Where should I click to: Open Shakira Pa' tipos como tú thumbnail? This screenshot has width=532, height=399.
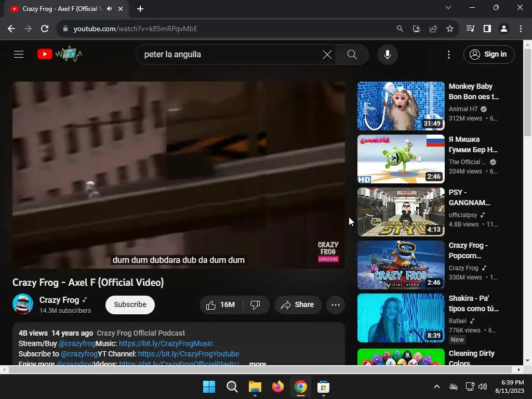coord(401,318)
